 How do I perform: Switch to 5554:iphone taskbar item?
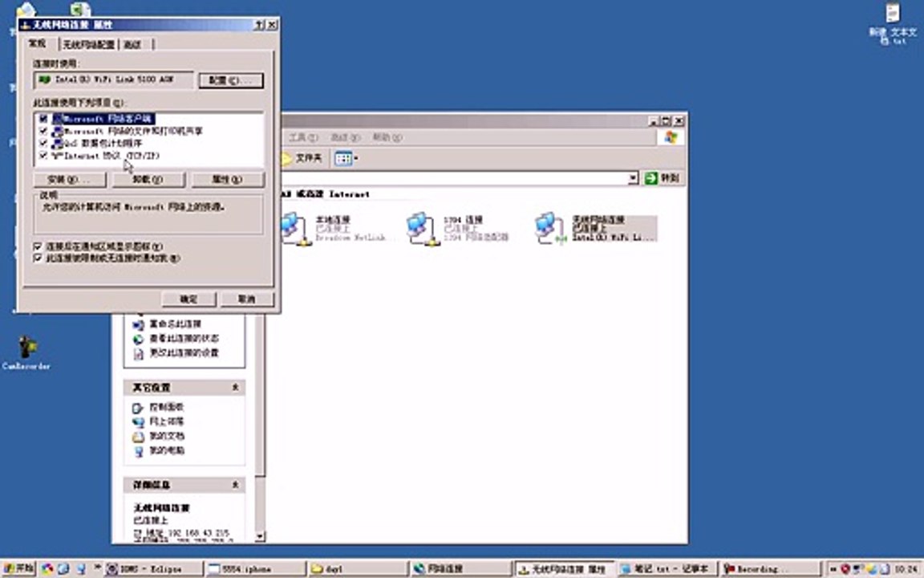click(x=256, y=569)
